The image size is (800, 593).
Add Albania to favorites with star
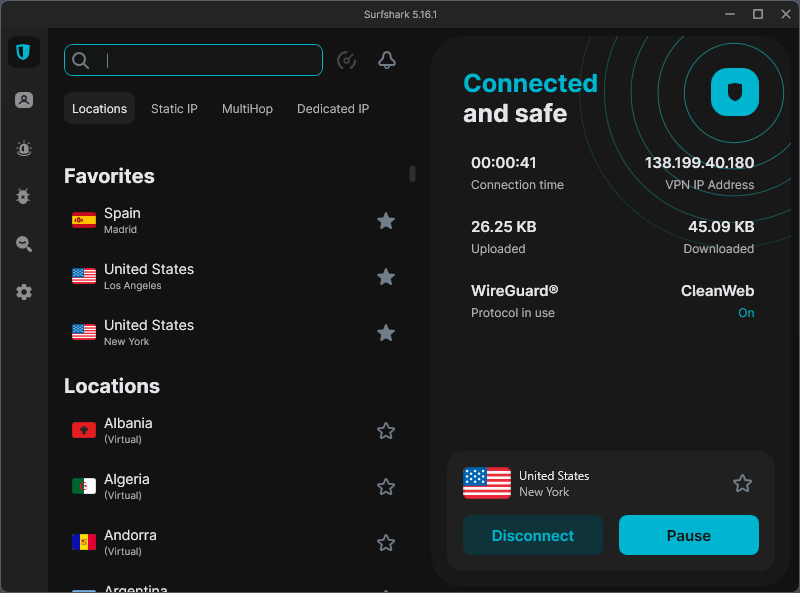pos(386,431)
